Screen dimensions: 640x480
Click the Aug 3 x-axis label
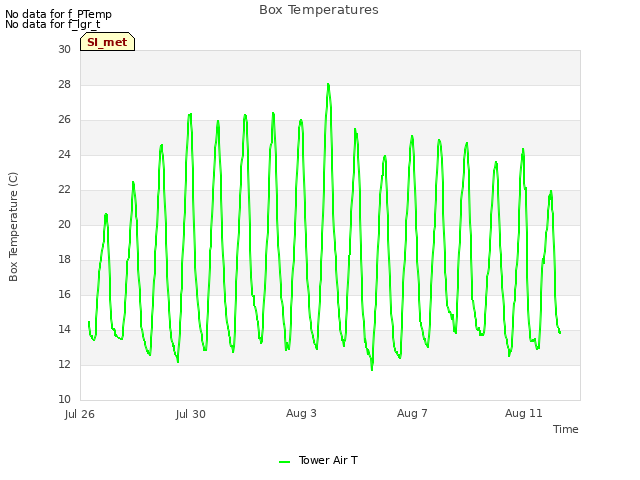coord(301,413)
